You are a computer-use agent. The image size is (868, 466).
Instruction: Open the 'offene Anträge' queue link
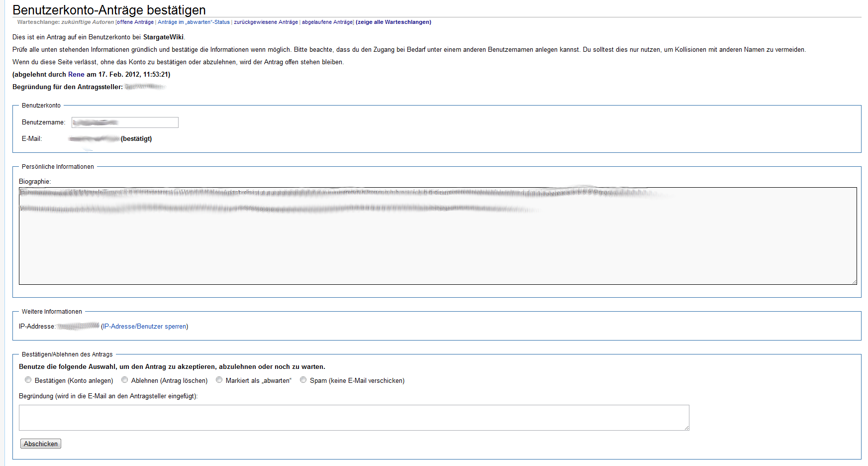tap(135, 22)
